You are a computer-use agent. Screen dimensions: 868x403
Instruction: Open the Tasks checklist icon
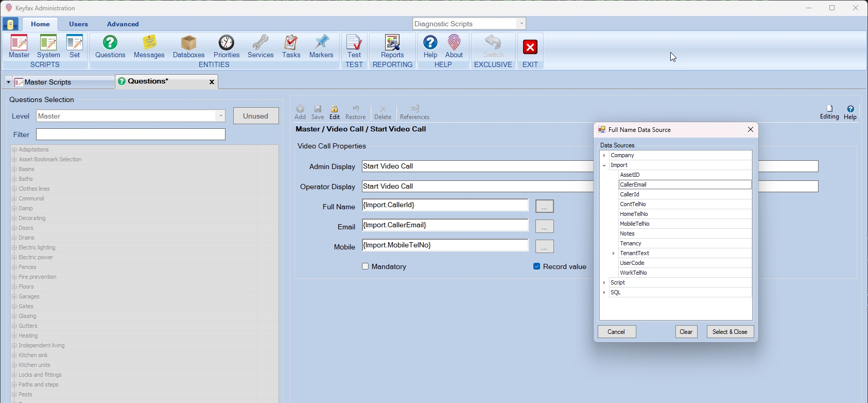coord(291,46)
